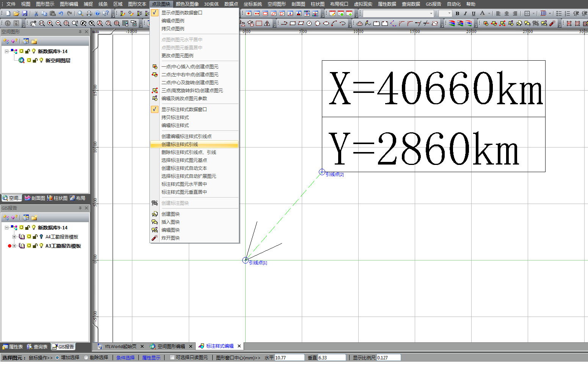The image size is (588, 367).
Task: Open the 查询表 bottom panel tab
Action: 37,347
